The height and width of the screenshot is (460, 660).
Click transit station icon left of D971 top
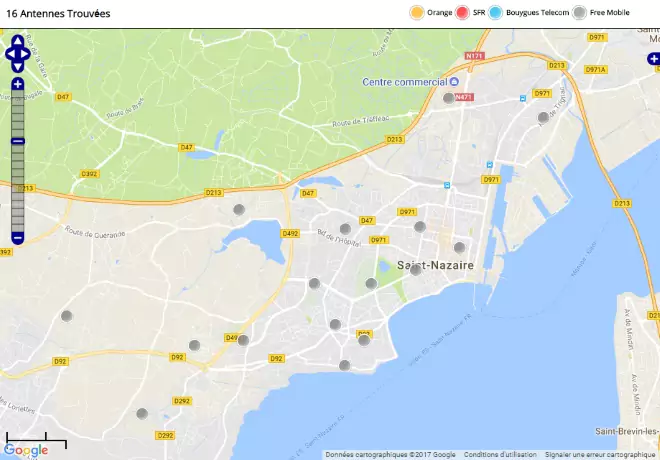pyautogui.click(x=523, y=98)
